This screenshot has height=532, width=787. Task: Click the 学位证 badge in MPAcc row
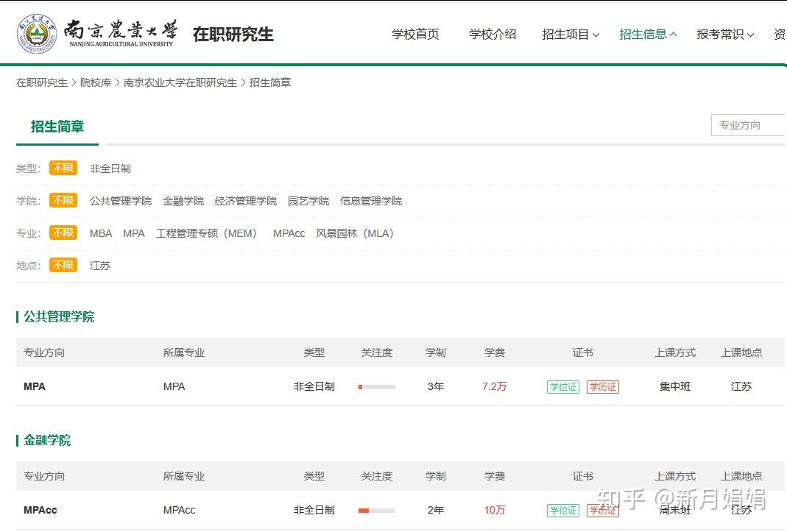[x=563, y=511]
